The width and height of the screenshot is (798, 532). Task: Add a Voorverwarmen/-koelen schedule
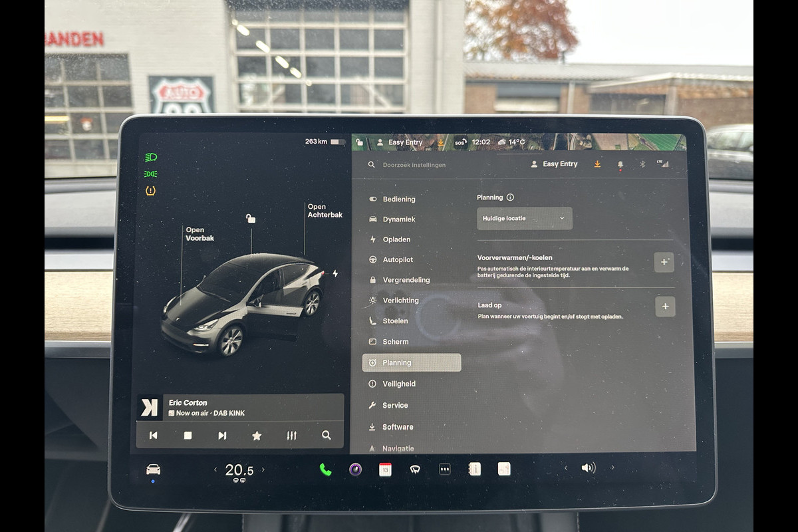664,262
